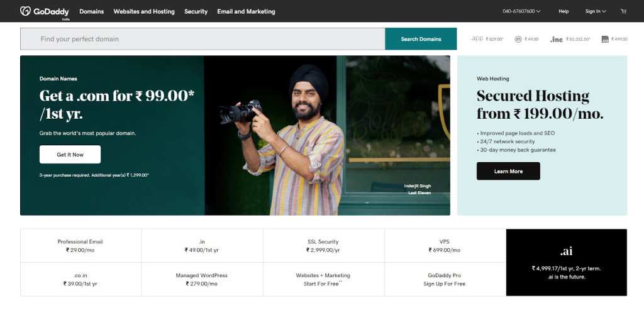Click the GoDaddy logo
644x313 pixels.
point(45,11)
